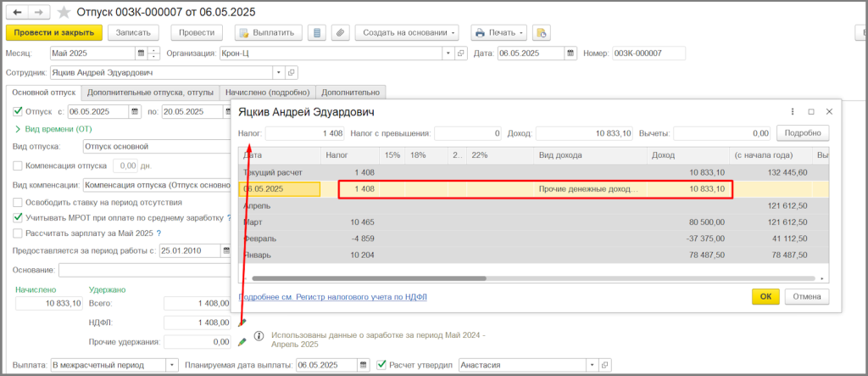868x376 pixels.
Task: Click the Записать button
Action: (x=133, y=33)
